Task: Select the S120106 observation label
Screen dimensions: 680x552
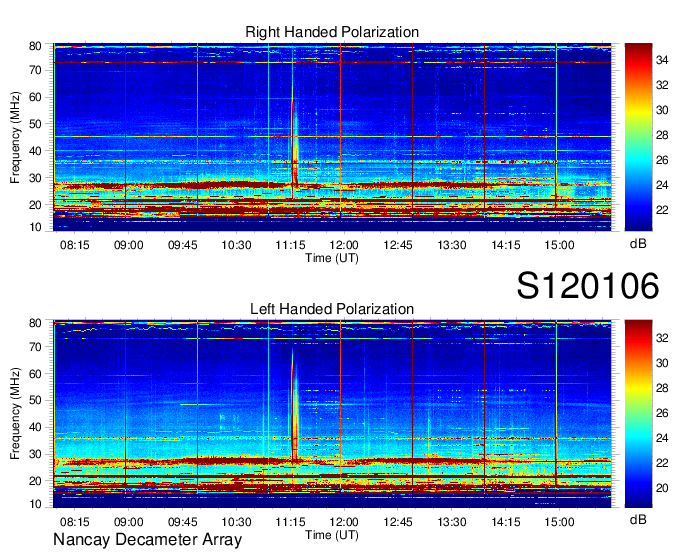Action: click(588, 285)
